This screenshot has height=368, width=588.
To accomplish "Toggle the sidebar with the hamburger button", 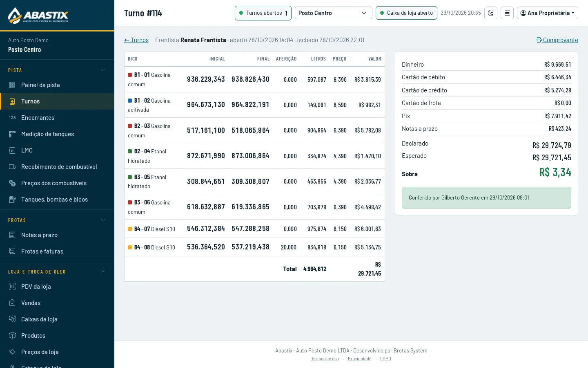I will pos(507,13).
